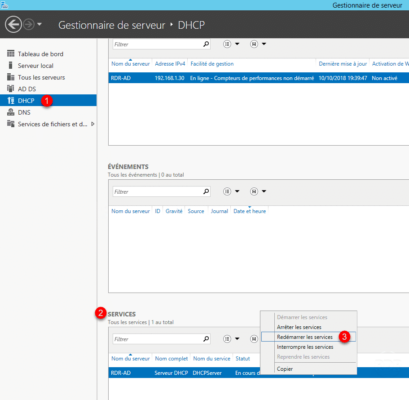Click the services filter magnifier icon
Viewport: 409px width, 400px height.
point(206,339)
